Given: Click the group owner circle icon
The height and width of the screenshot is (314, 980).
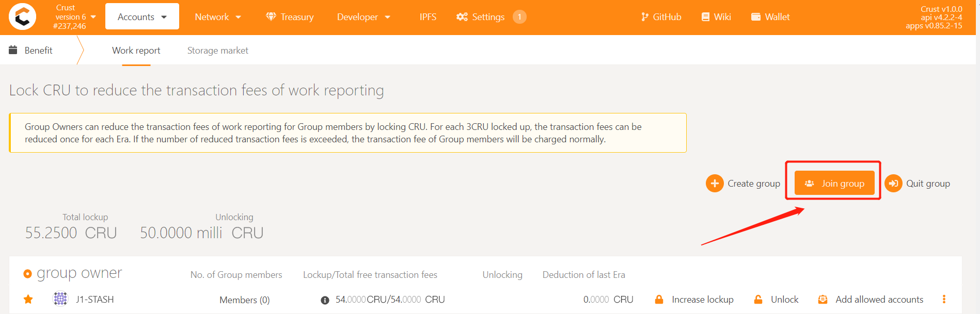Looking at the screenshot, I should click(27, 274).
